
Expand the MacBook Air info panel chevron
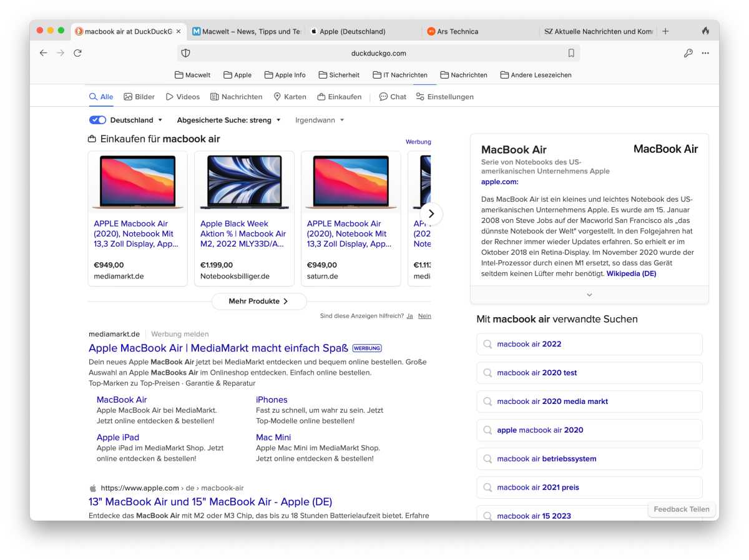click(589, 295)
